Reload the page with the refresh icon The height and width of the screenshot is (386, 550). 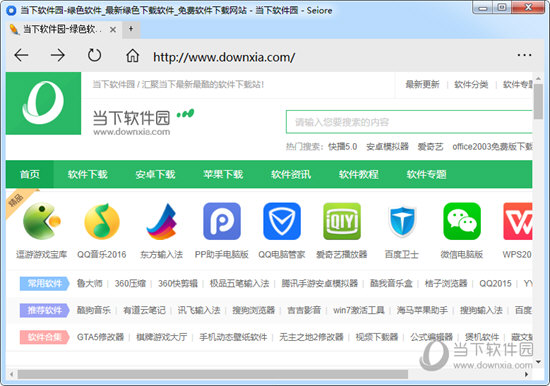tap(94, 55)
